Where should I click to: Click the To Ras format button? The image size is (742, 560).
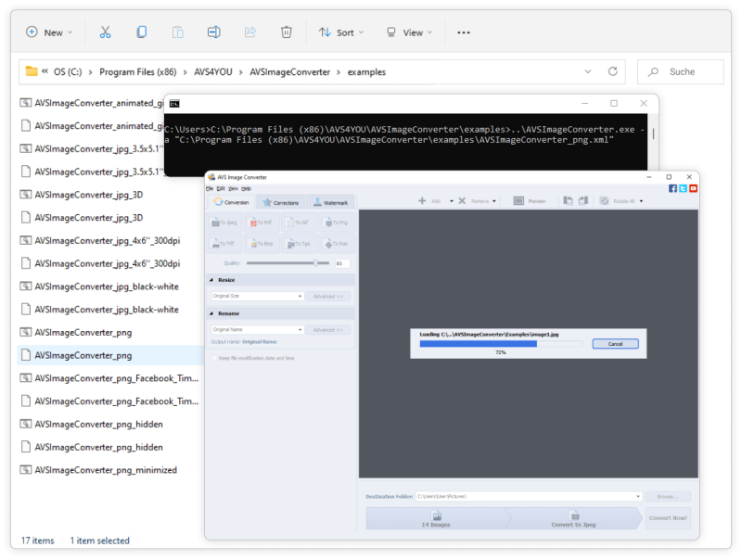pyautogui.click(x=337, y=244)
